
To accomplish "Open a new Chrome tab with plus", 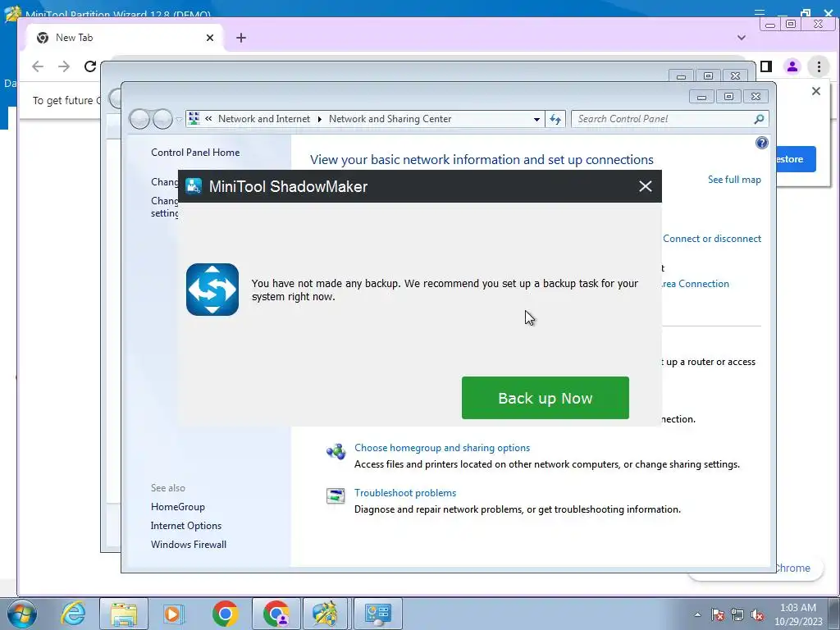I will point(241,38).
